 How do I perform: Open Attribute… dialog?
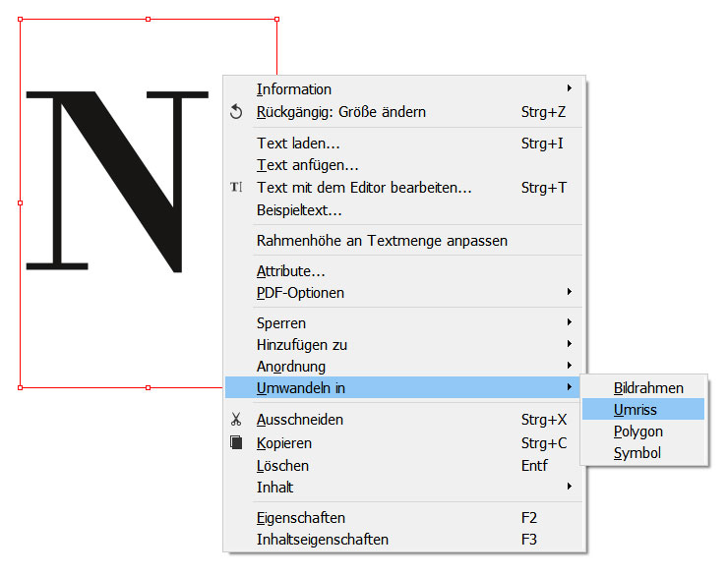(x=290, y=271)
